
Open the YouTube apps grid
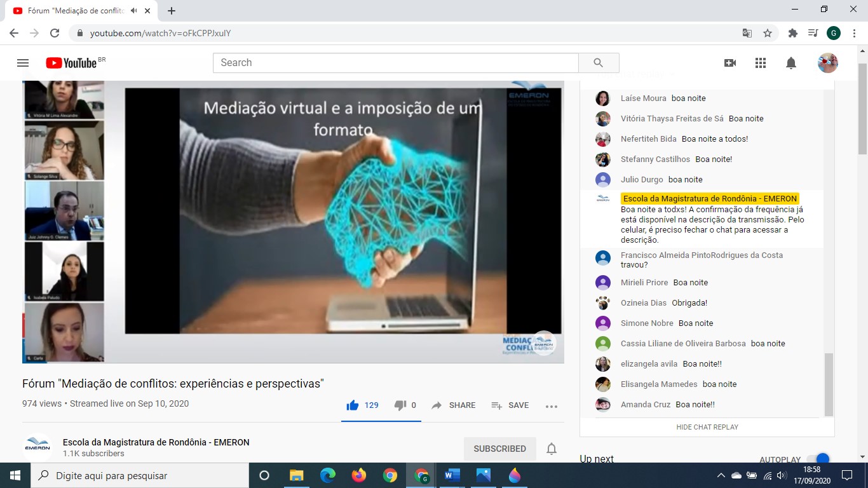coord(761,63)
